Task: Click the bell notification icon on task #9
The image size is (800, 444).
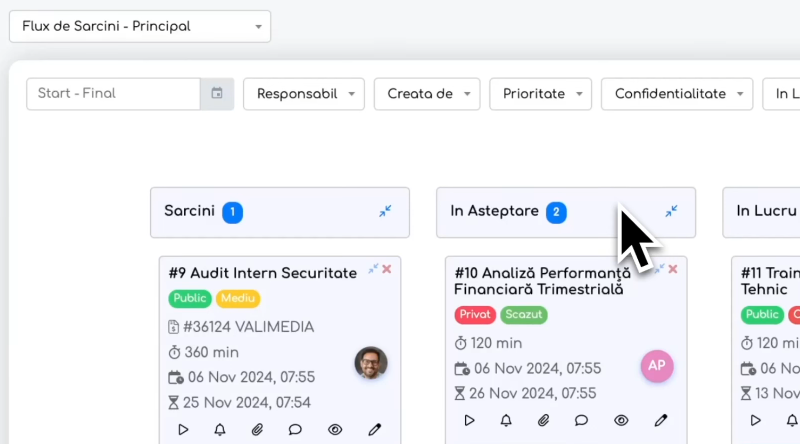Action: point(220,429)
